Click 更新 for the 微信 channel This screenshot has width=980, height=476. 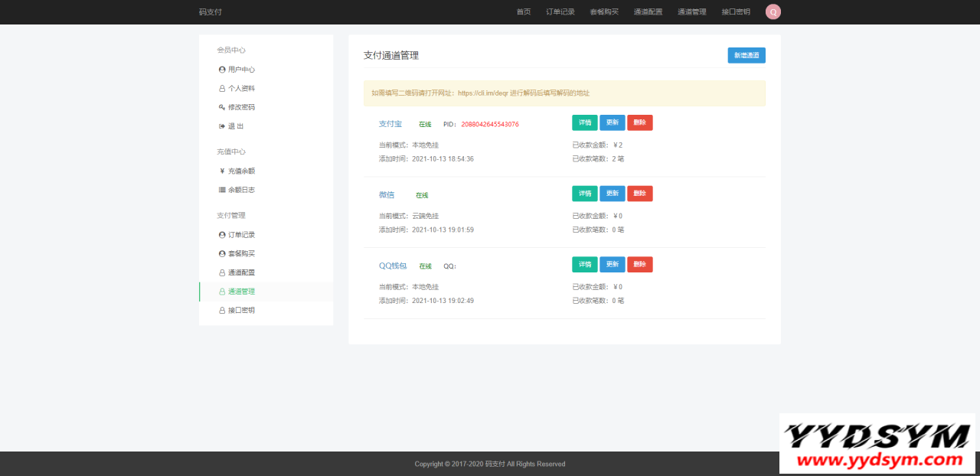click(612, 194)
